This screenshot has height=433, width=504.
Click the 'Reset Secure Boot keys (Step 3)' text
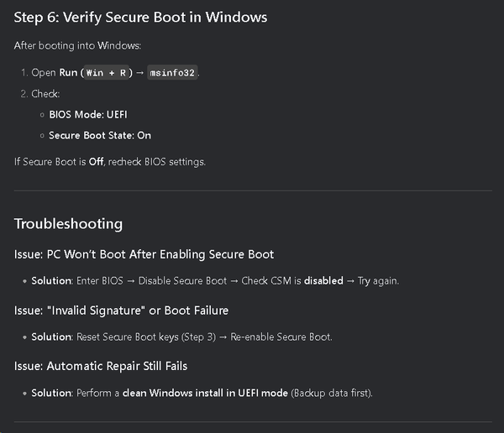(x=146, y=337)
